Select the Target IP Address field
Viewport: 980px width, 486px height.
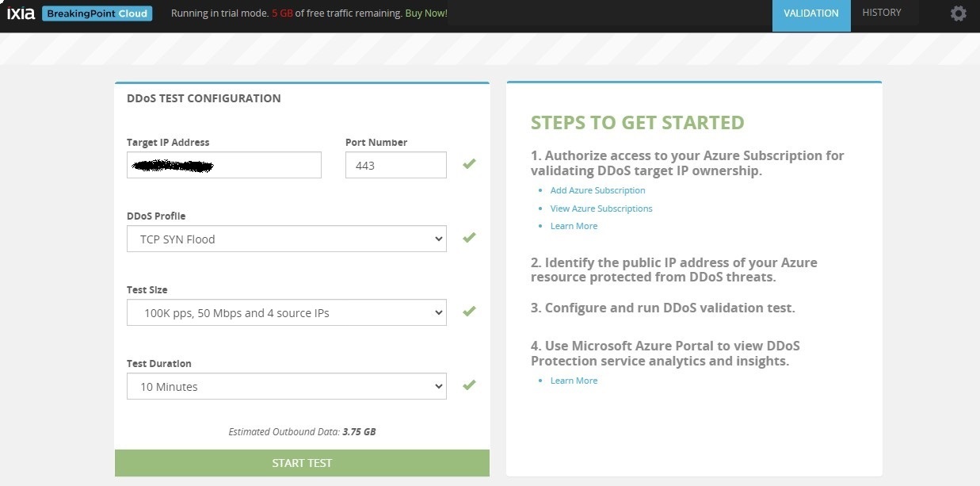point(223,164)
